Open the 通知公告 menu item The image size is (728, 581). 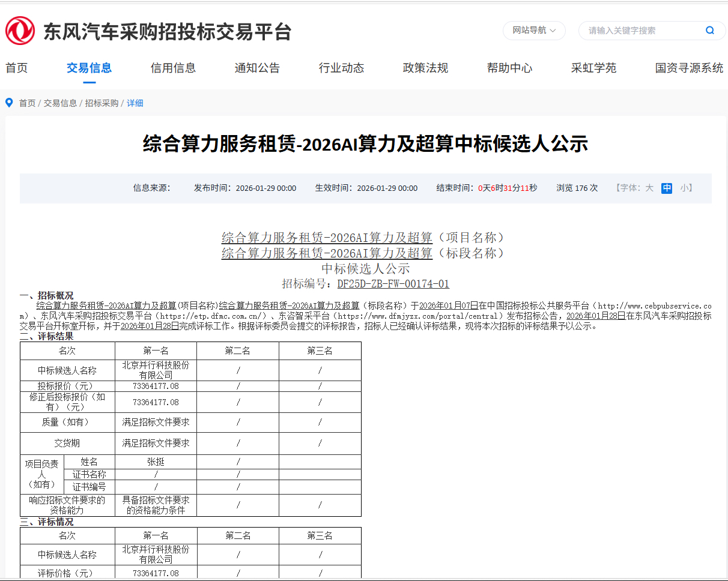(257, 68)
